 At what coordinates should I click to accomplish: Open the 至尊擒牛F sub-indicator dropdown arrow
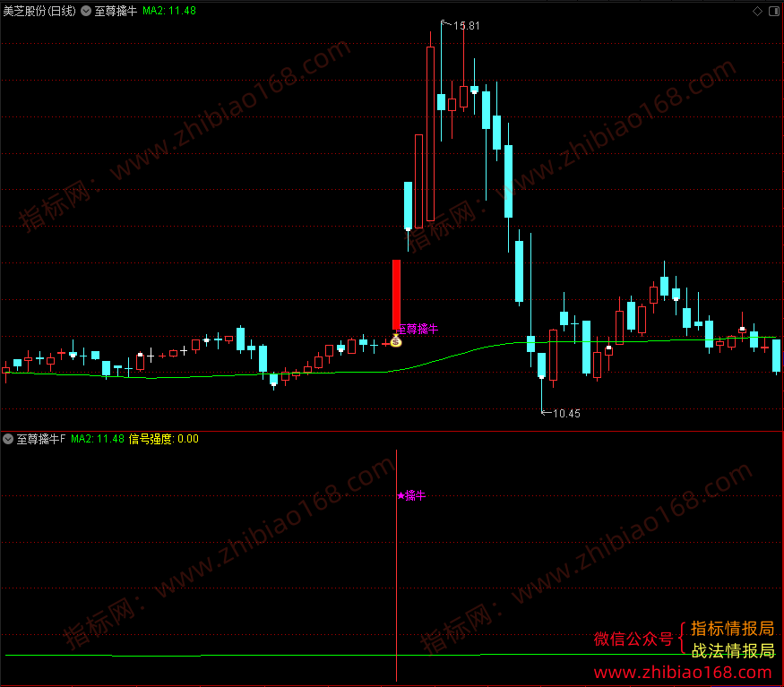8,439
